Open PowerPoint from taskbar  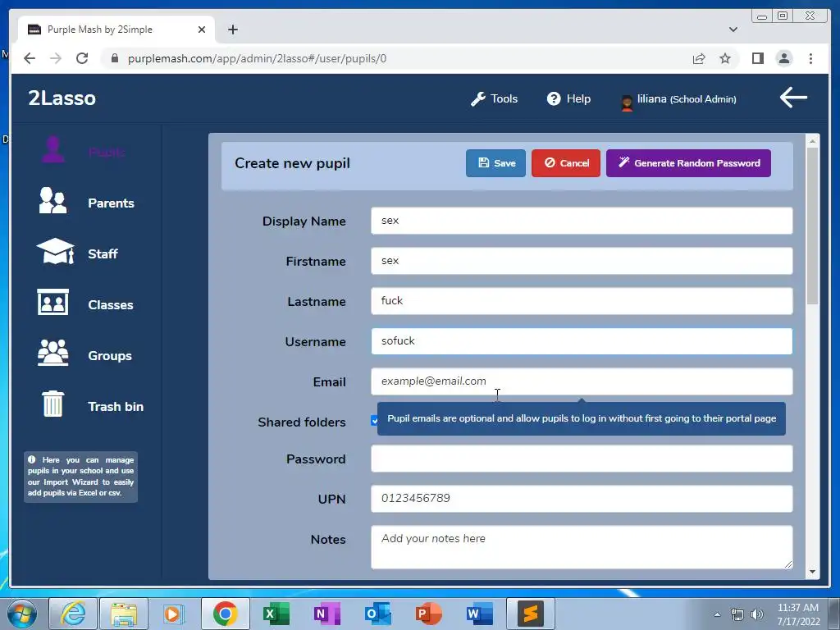(x=428, y=614)
